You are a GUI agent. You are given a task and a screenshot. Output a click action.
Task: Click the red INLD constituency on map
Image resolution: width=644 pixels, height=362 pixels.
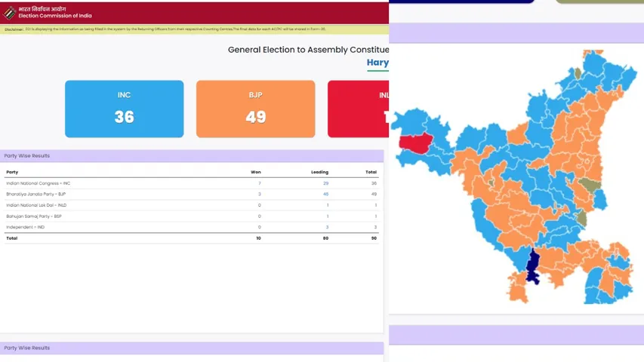[415, 143]
